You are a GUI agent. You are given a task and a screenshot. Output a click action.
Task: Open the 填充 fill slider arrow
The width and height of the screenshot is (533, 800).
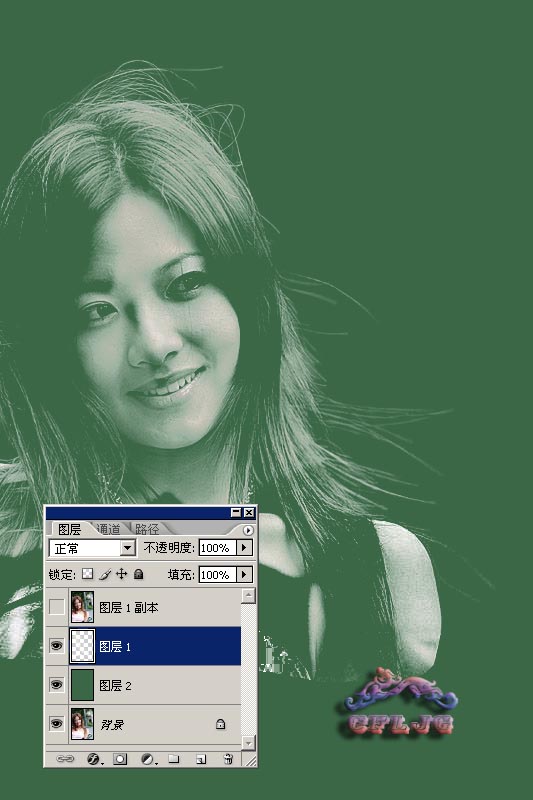tap(244, 574)
